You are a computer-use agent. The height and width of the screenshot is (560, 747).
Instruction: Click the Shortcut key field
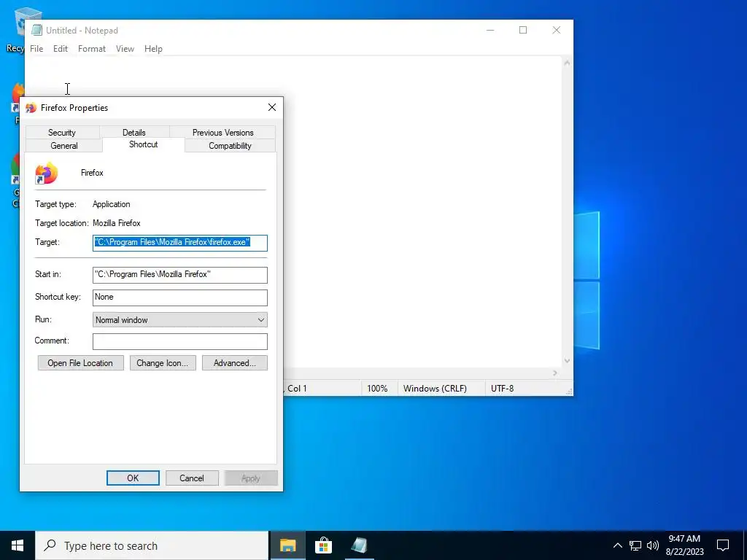coord(180,297)
